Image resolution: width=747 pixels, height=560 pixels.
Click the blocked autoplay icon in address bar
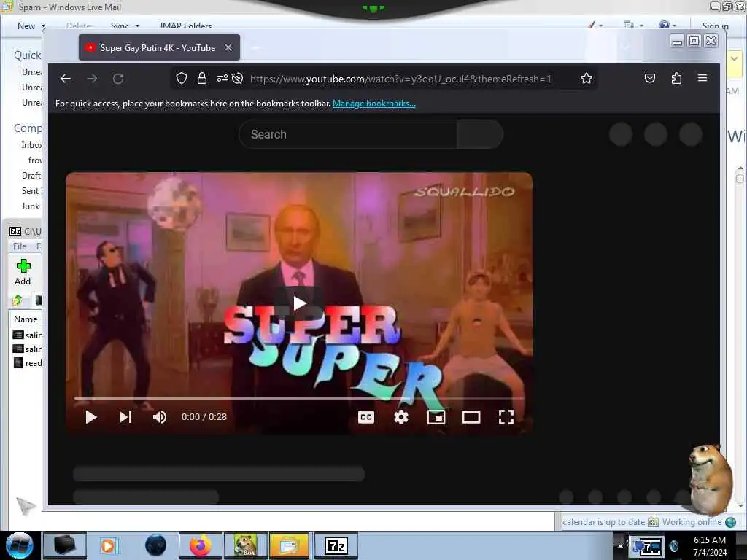pyautogui.click(x=237, y=78)
